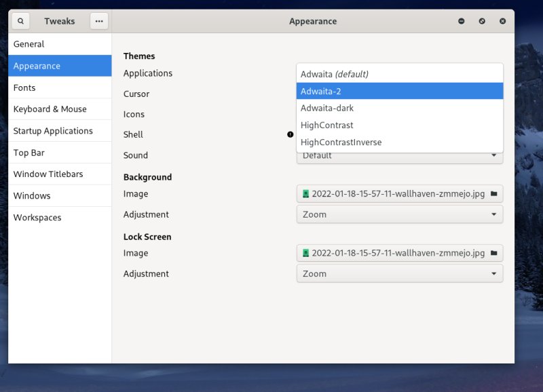The image size is (543, 392).
Task: Click the info icon next to Shell theme
Action: tap(290, 135)
